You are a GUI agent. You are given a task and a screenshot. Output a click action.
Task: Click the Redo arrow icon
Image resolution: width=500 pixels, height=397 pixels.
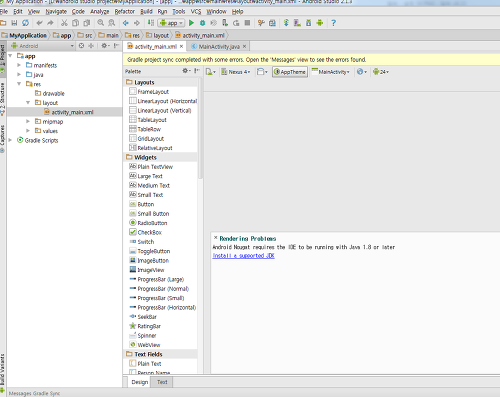click(x=50, y=23)
